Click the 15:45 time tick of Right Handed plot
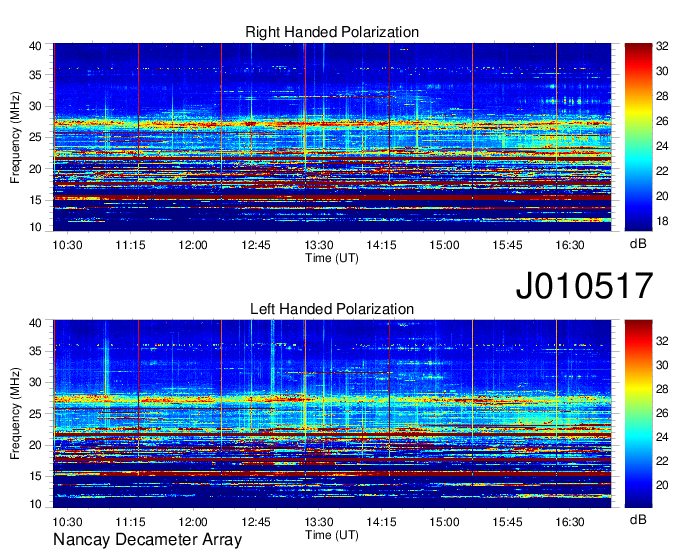Image resolution: width=680 pixels, height=552 pixels. coord(507,245)
